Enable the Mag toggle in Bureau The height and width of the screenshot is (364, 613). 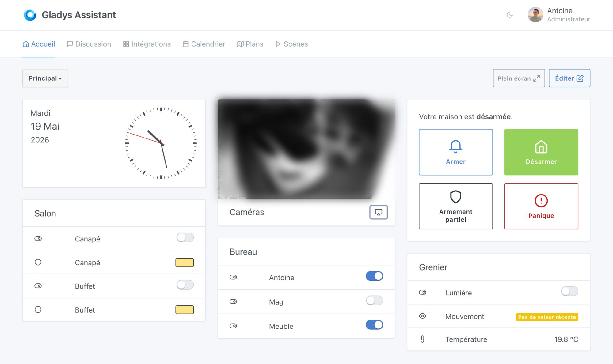pyautogui.click(x=374, y=300)
